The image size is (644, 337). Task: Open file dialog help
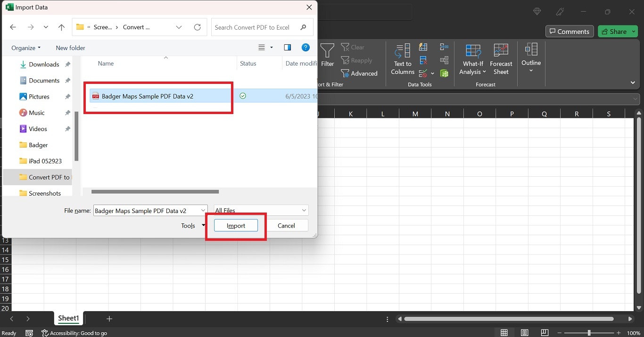[x=305, y=48]
